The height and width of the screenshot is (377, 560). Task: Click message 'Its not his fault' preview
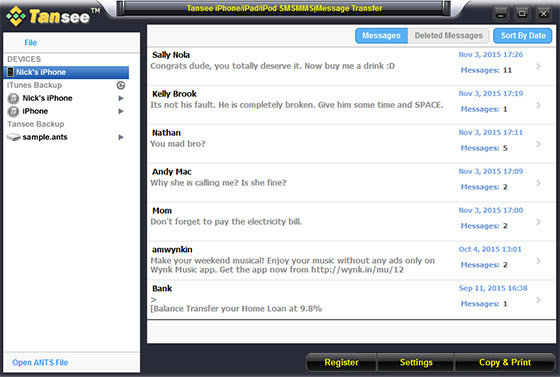click(297, 105)
